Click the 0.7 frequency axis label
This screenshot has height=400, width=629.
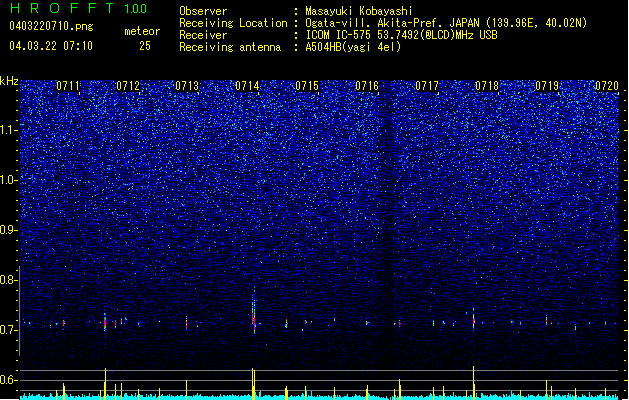pyautogui.click(x=8, y=330)
